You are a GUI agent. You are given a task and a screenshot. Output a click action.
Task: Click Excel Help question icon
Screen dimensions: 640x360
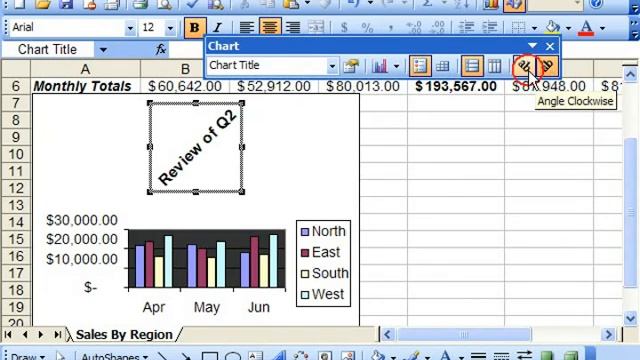[596, 4]
